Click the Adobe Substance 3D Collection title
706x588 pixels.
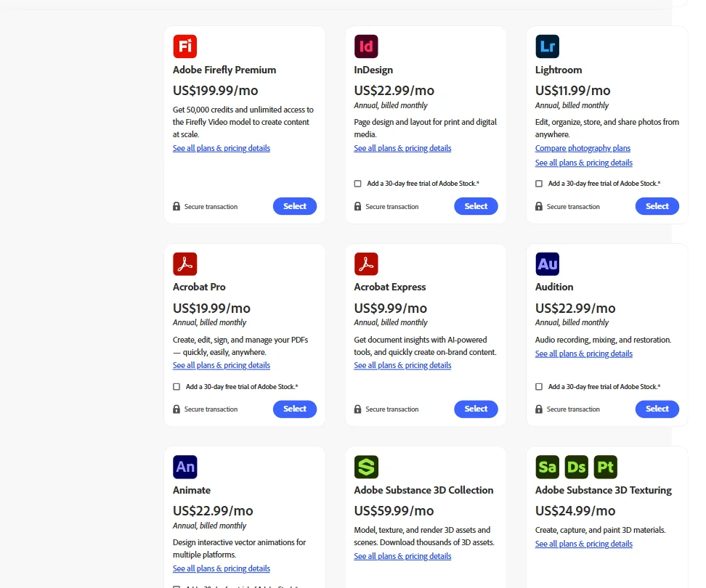click(x=423, y=490)
